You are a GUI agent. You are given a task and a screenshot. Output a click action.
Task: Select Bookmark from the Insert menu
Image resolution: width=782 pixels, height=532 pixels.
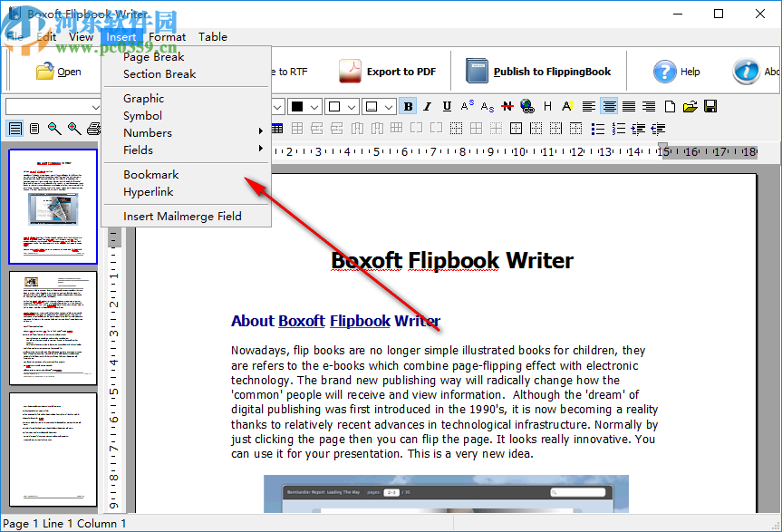(150, 174)
